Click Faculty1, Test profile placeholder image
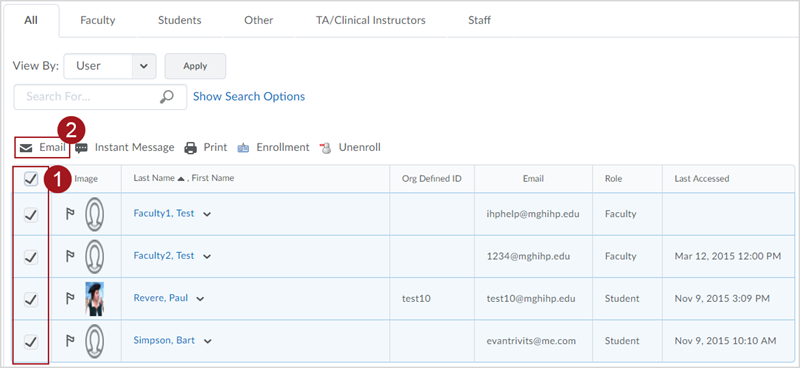 pyautogui.click(x=94, y=214)
